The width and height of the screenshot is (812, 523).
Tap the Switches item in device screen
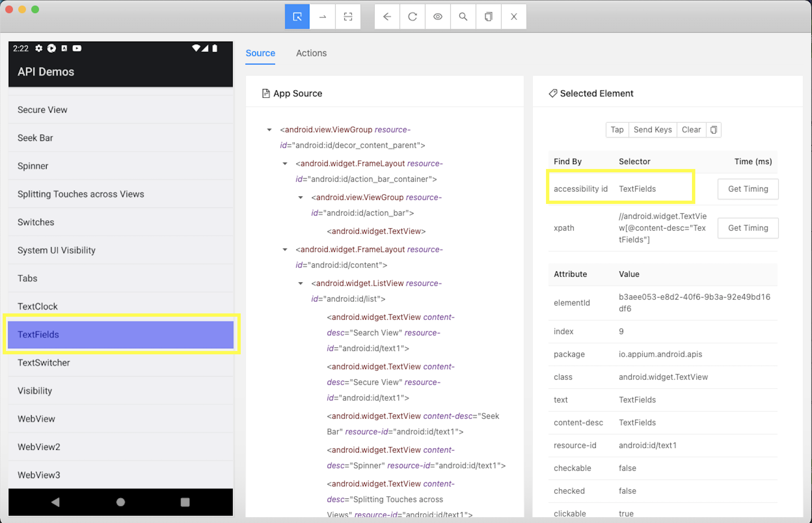click(36, 222)
